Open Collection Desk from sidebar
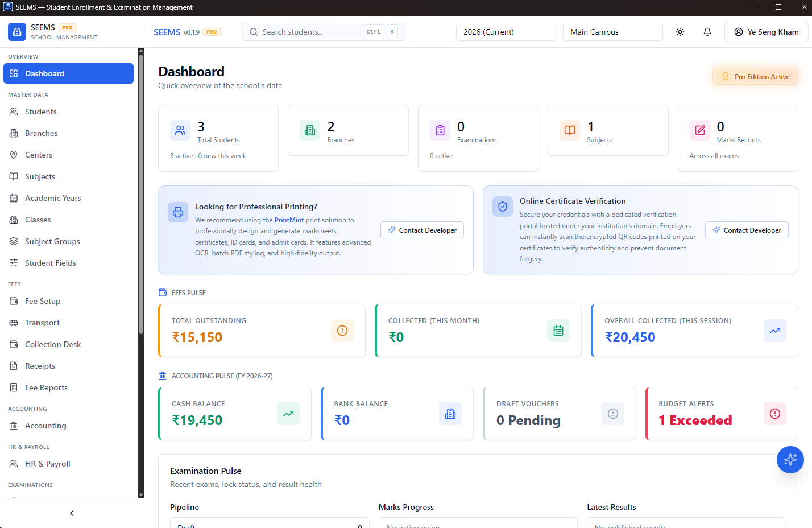 68,344
